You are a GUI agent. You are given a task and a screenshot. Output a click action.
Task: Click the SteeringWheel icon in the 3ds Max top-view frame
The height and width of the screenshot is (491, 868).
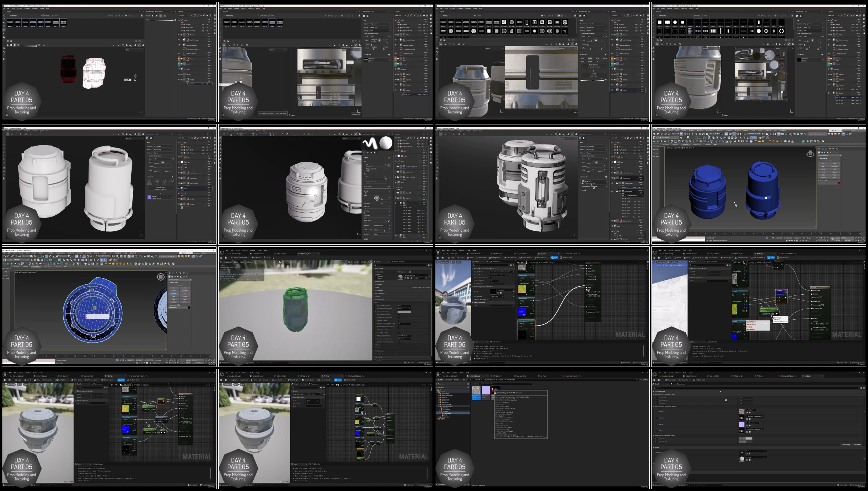click(x=161, y=277)
